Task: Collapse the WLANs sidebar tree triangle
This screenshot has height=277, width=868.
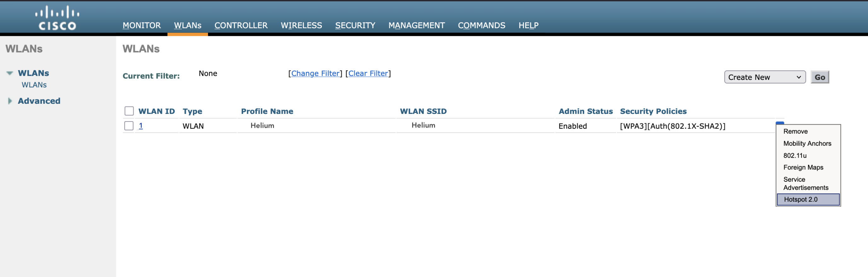Action: (10, 73)
